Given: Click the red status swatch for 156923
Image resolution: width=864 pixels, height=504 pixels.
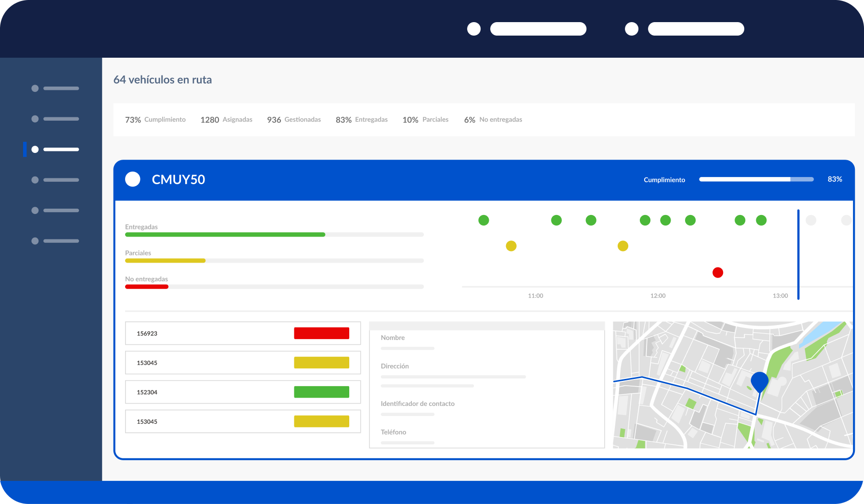Looking at the screenshot, I should [322, 333].
